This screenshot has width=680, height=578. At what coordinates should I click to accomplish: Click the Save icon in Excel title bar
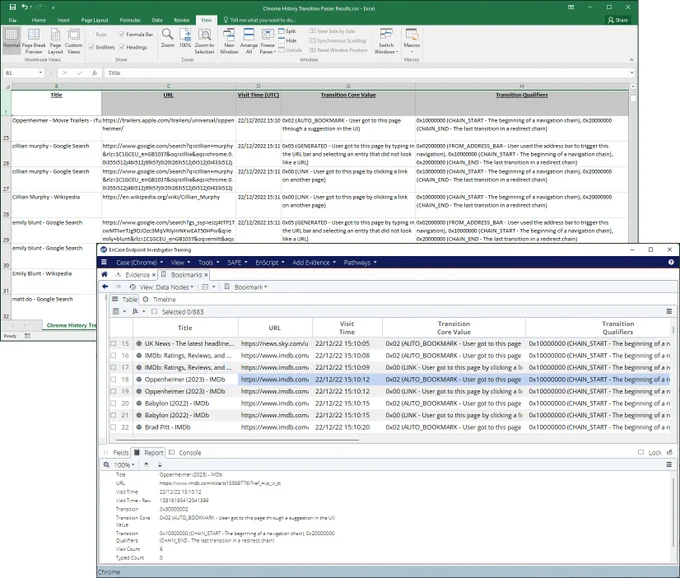pos(12,7)
